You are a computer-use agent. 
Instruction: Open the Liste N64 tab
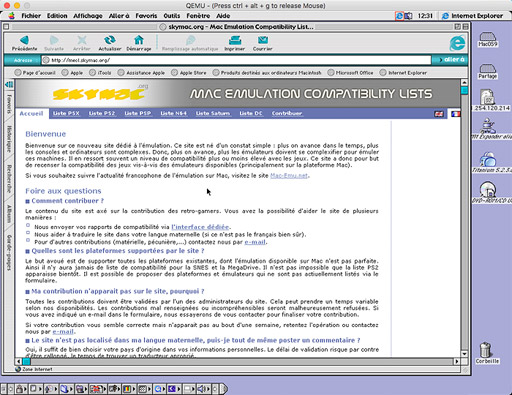pos(173,113)
